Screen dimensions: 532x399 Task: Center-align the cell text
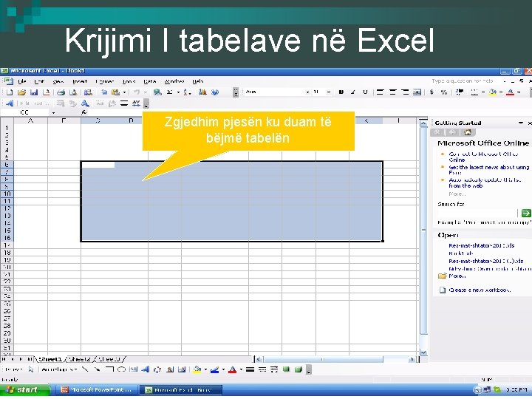pos(392,92)
